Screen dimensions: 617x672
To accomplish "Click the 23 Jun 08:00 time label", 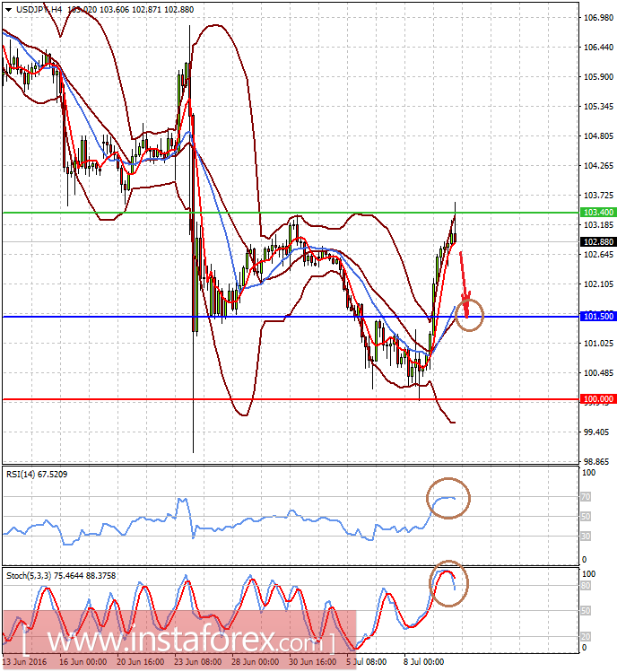I will point(197,662).
